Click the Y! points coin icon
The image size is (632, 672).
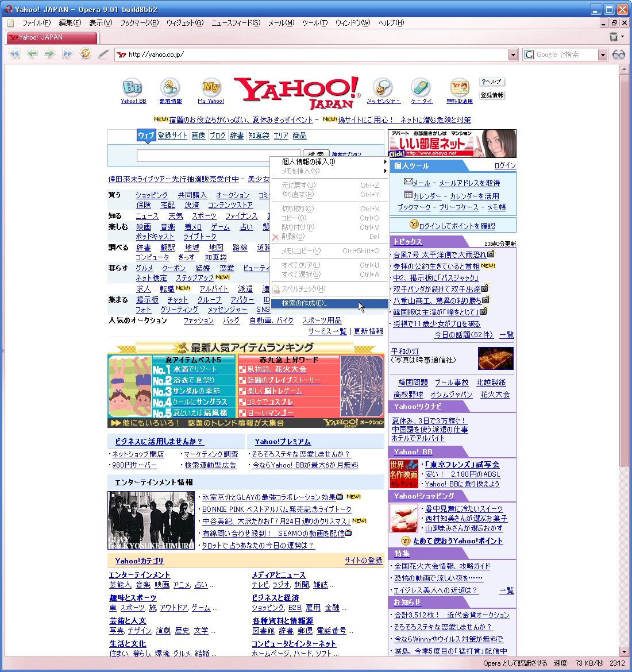click(413, 224)
